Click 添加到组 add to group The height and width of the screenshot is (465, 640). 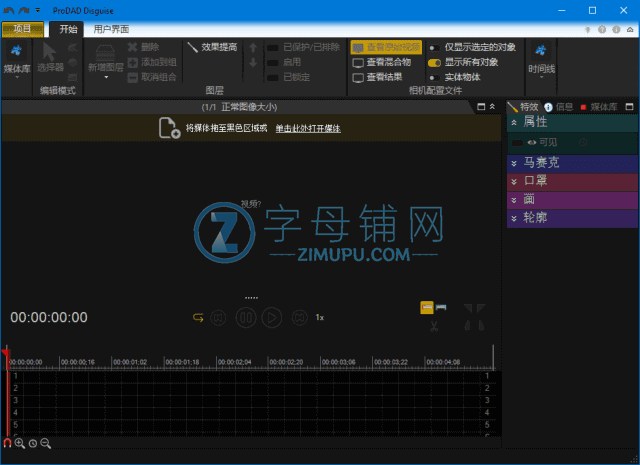click(x=152, y=62)
